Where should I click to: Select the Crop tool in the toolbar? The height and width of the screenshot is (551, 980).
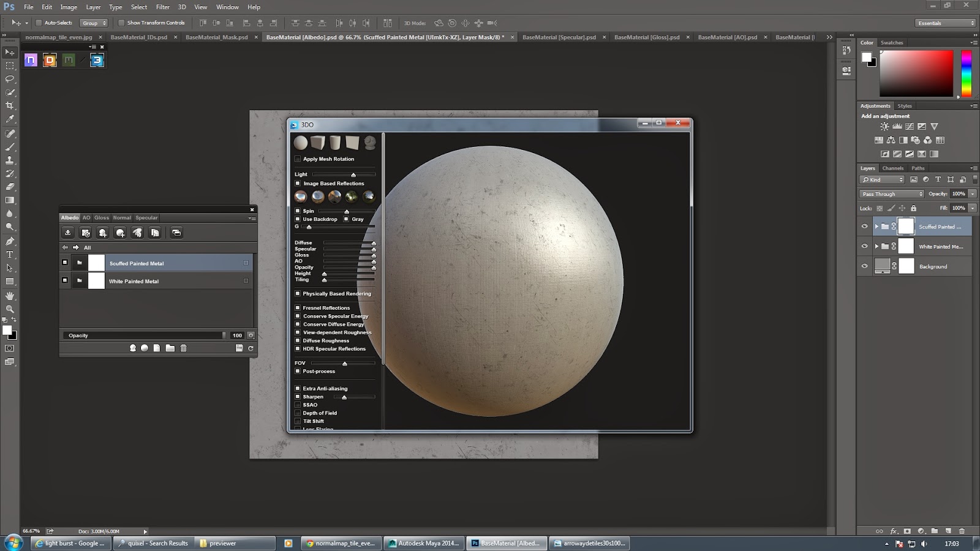tap(10, 106)
